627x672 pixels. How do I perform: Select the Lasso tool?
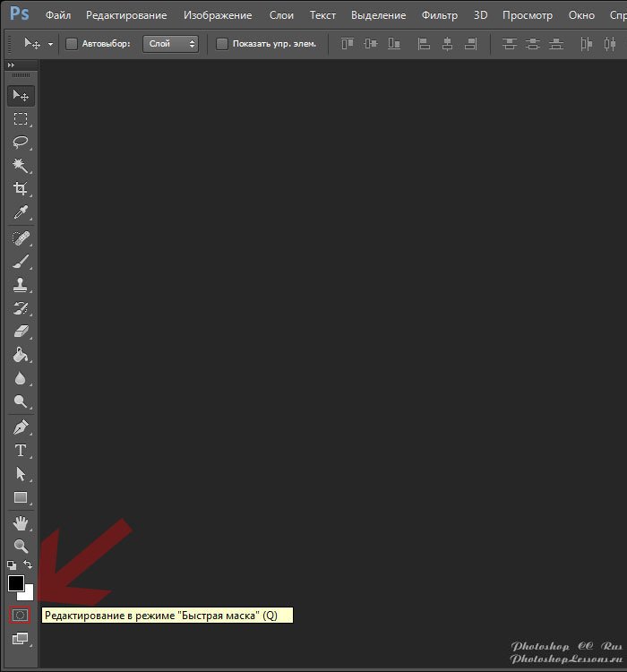point(21,142)
